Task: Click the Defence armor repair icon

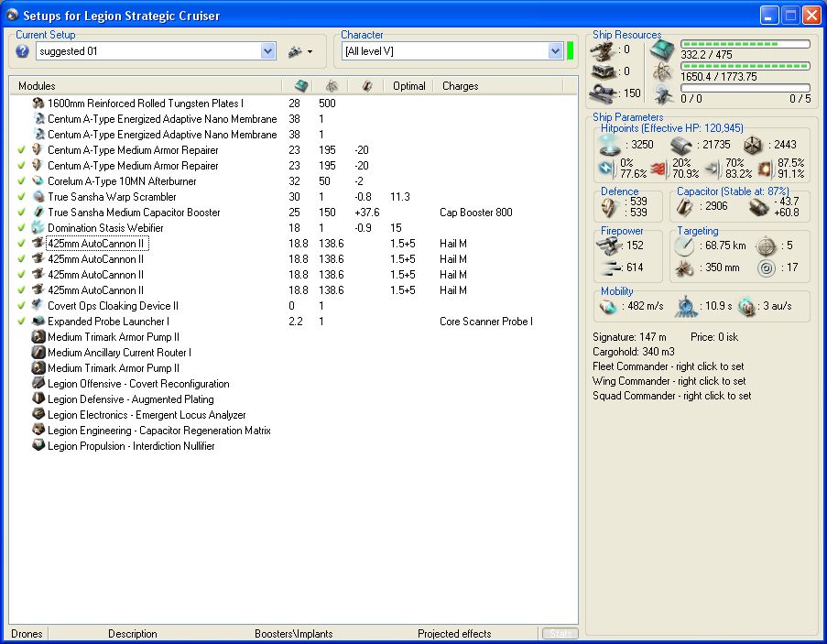Action: click(609, 207)
